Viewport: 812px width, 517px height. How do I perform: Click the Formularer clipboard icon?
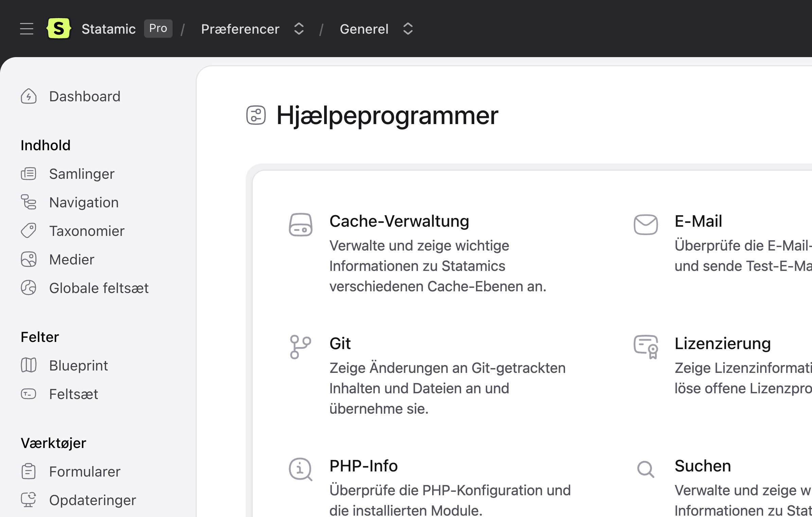tap(29, 471)
